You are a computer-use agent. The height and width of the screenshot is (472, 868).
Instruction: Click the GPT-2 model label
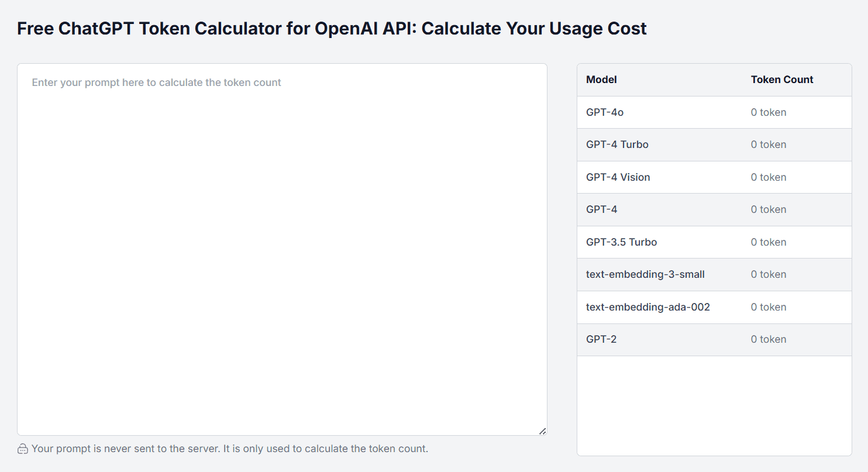tap(601, 339)
